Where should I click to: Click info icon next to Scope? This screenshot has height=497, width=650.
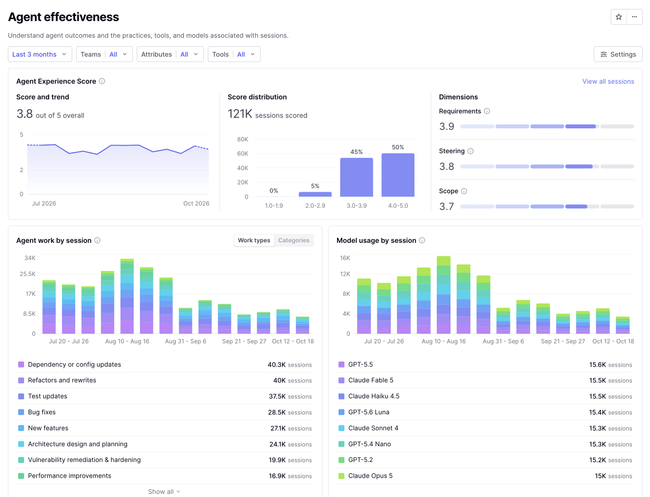(464, 191)
